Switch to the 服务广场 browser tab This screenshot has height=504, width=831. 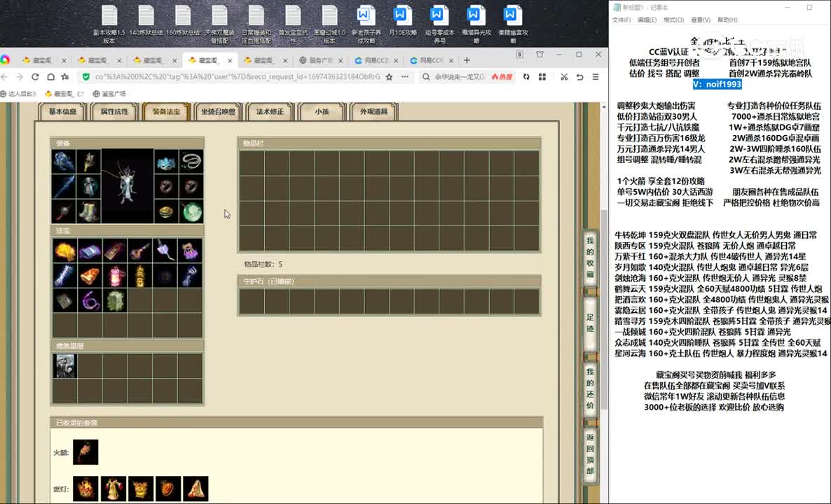click(x=321, y=60)
